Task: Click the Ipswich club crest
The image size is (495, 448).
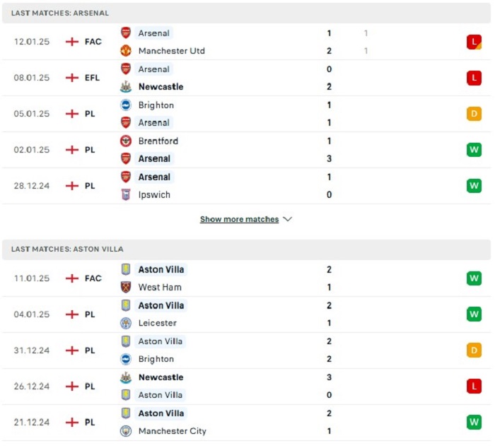Action: click(126, 194)
